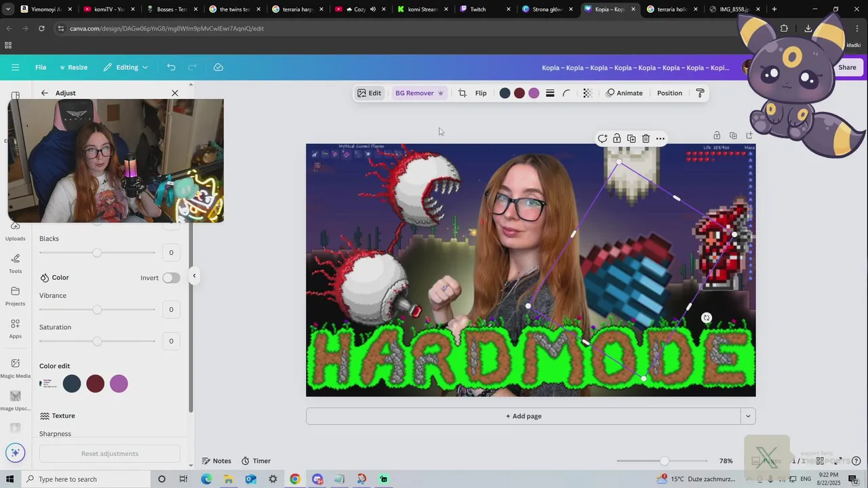
Task: Check the cloud save status icon
Action: [218, 67]
